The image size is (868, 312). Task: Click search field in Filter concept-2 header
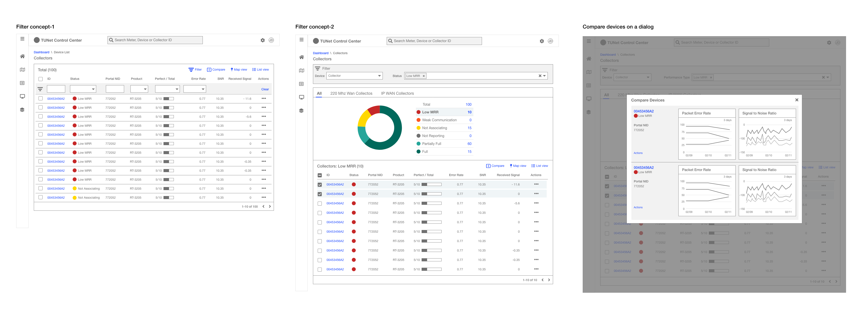434,41
